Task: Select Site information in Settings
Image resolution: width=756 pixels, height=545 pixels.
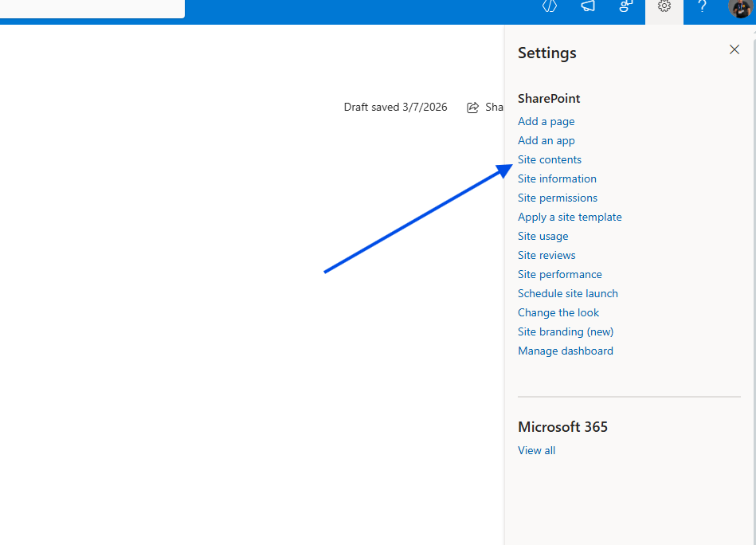Action: pyautogui.click(x=557, y=178)
